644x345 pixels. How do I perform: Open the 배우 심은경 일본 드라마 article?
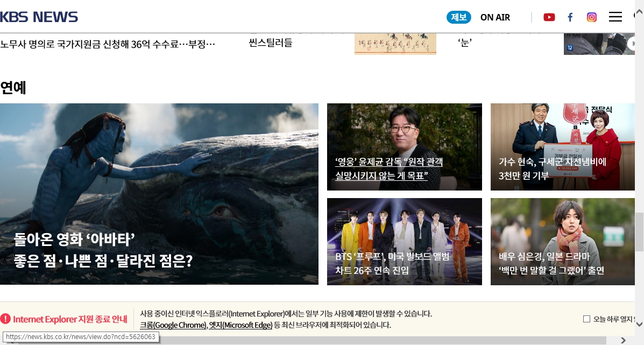click(562, 242)
